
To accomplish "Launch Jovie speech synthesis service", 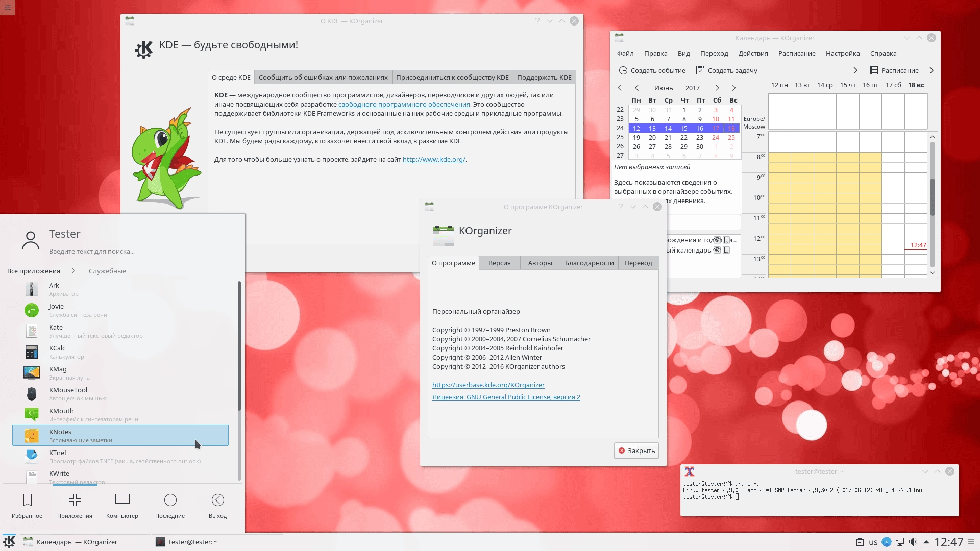I will 120,310.
